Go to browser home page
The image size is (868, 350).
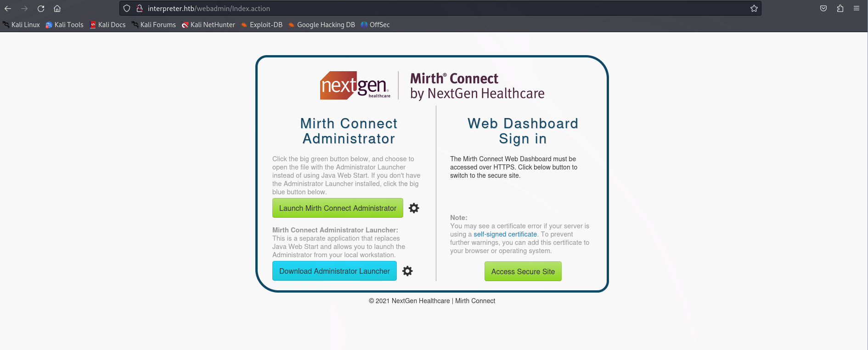pyautogui.click(x=57, y=8)
